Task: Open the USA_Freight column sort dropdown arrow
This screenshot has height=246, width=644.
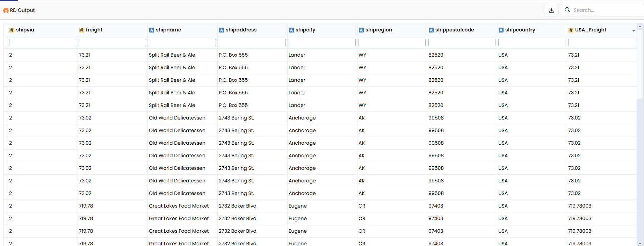Action: [634, 31]
